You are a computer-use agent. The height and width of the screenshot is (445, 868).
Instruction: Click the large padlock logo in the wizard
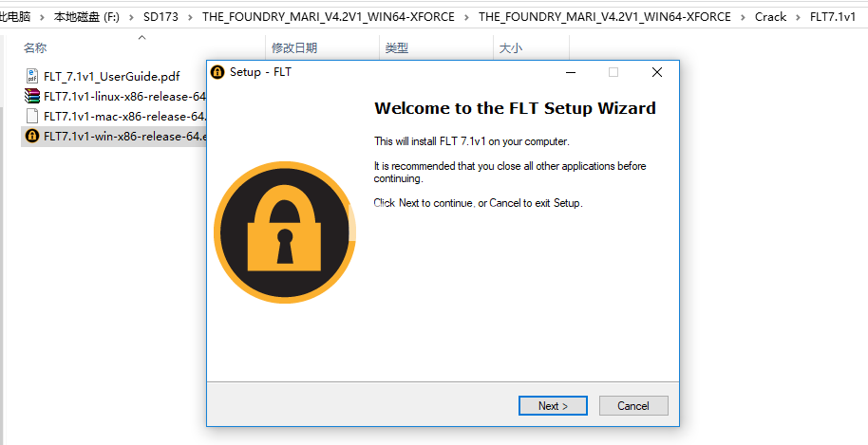285,232
